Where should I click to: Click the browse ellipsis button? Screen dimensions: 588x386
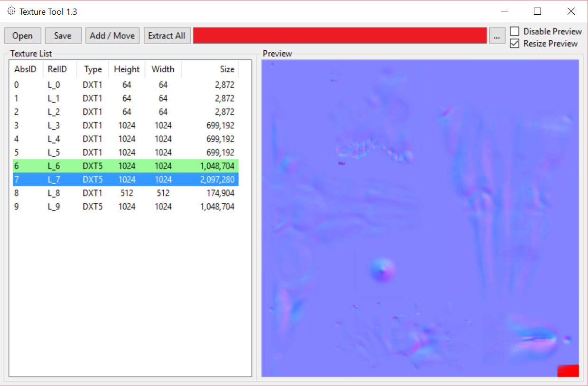[497, 36]
